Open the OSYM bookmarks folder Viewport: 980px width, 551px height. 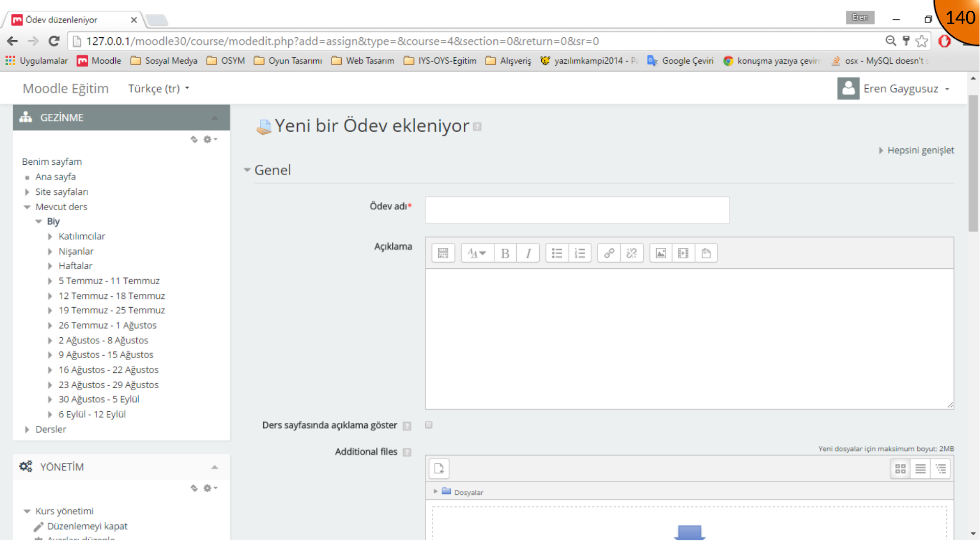[226, 61]
